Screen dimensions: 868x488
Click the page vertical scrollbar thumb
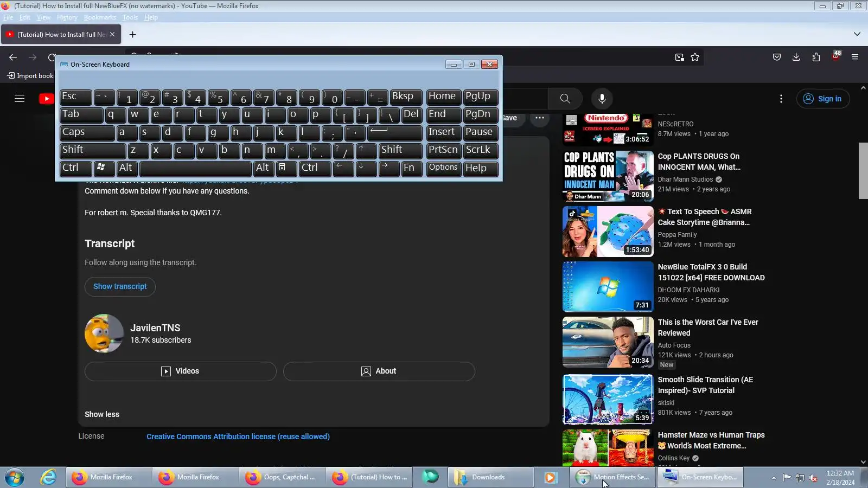[863, 171]
